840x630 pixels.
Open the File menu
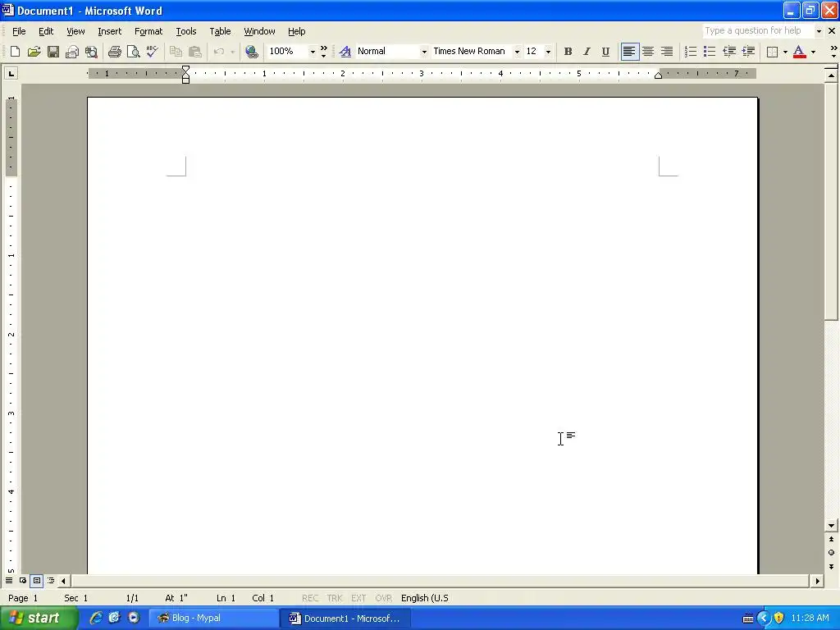19,31
